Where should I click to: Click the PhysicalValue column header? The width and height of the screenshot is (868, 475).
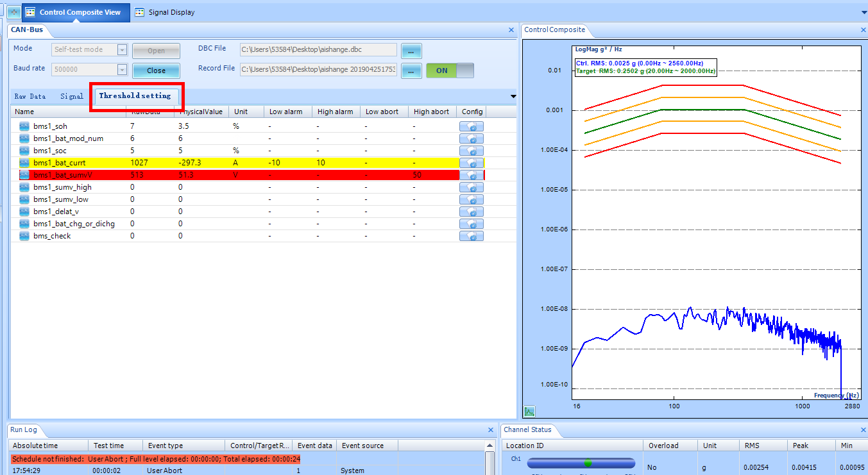point(203,112)
